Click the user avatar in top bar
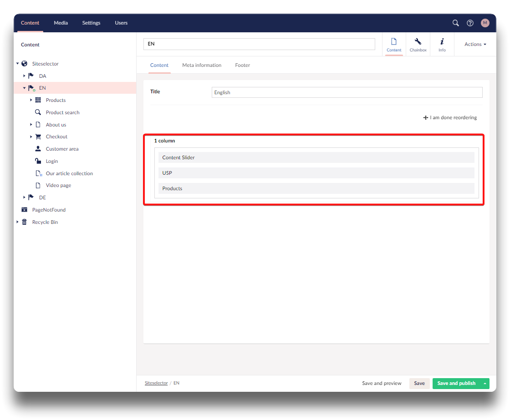This screenshot has width=510, height=420. click(x=485, y=23)
